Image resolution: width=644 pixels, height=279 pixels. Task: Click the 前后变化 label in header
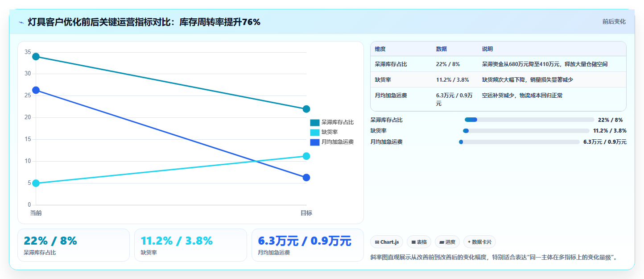click(614, 21)
